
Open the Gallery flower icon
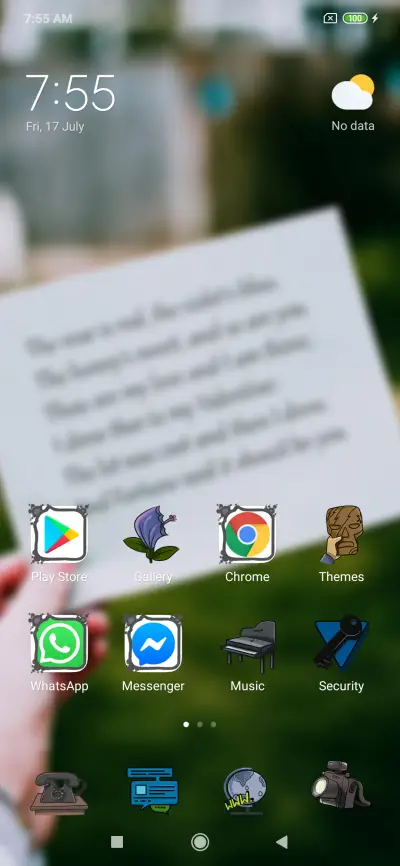pyautogui.click(x=152, y=534)
